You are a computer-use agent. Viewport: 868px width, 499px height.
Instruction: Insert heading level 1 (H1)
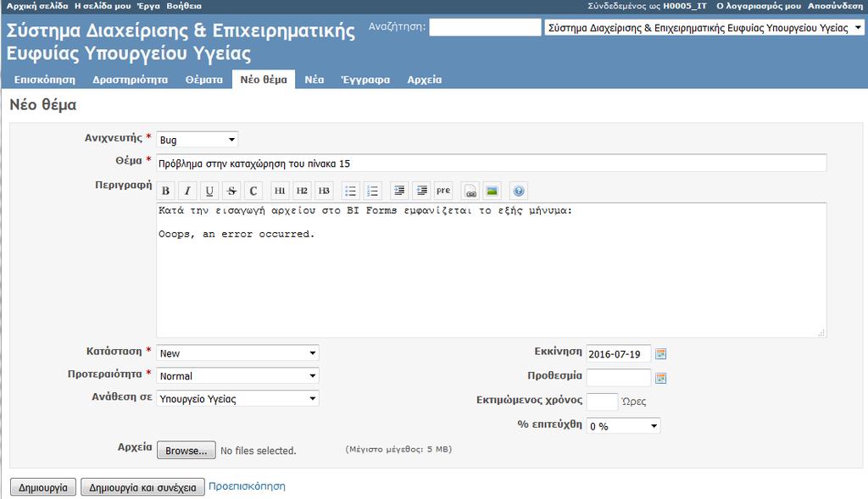point(280,191)
